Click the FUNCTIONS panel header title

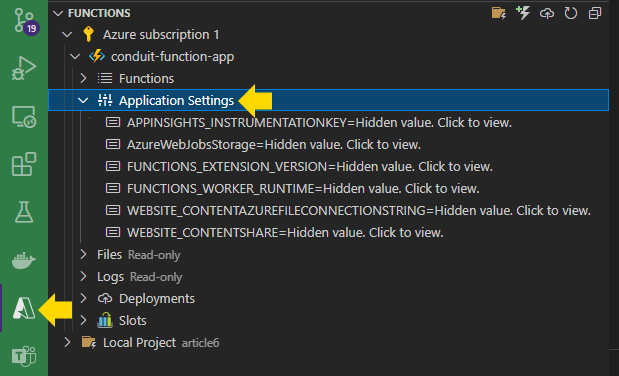[99, 13]
